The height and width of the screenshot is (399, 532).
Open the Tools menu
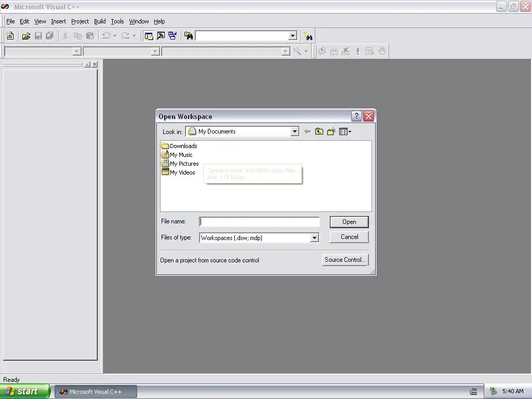(117, 21)
